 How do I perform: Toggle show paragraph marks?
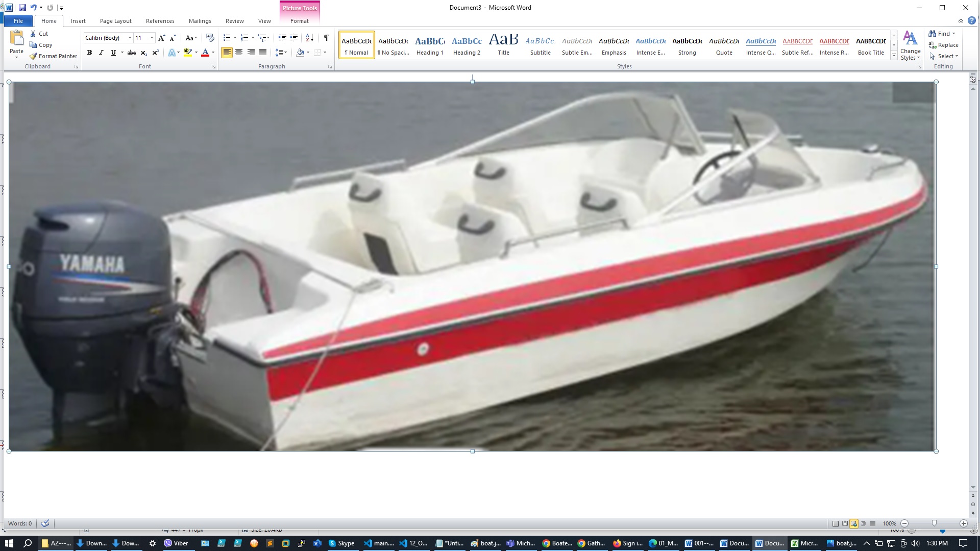pyautogui.click(x=326, y=38)
